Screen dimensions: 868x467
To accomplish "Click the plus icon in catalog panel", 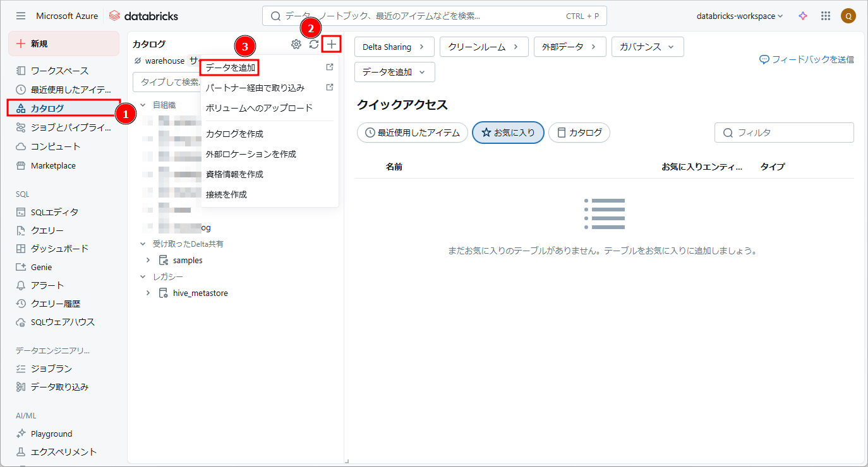I will (332, 44).
